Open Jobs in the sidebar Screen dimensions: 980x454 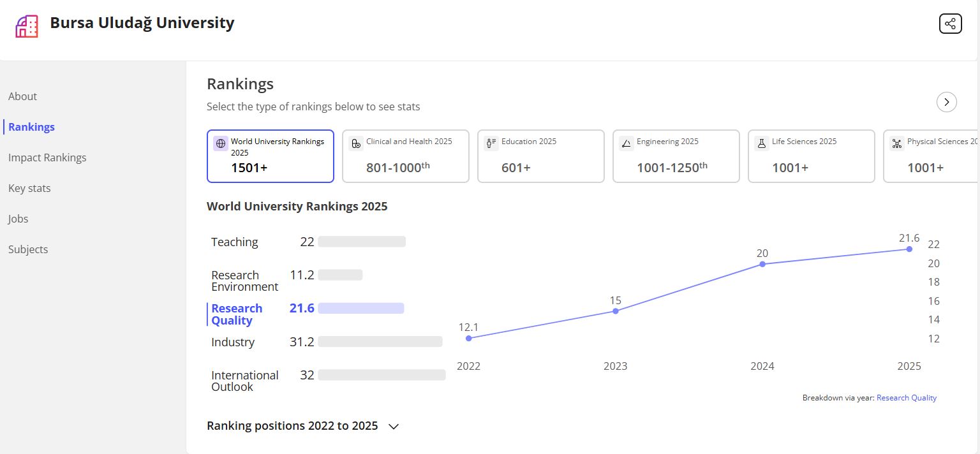[x=19, y=219]
